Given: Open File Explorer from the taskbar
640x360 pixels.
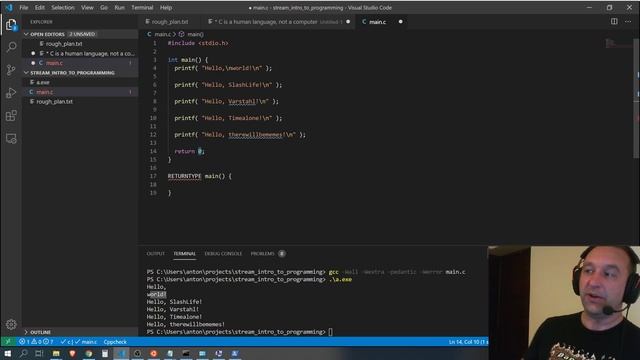Looking at the screenshot, I should (56, 353).
